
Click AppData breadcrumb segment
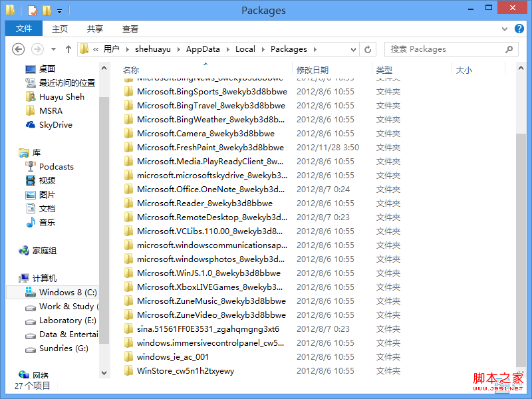203,49
